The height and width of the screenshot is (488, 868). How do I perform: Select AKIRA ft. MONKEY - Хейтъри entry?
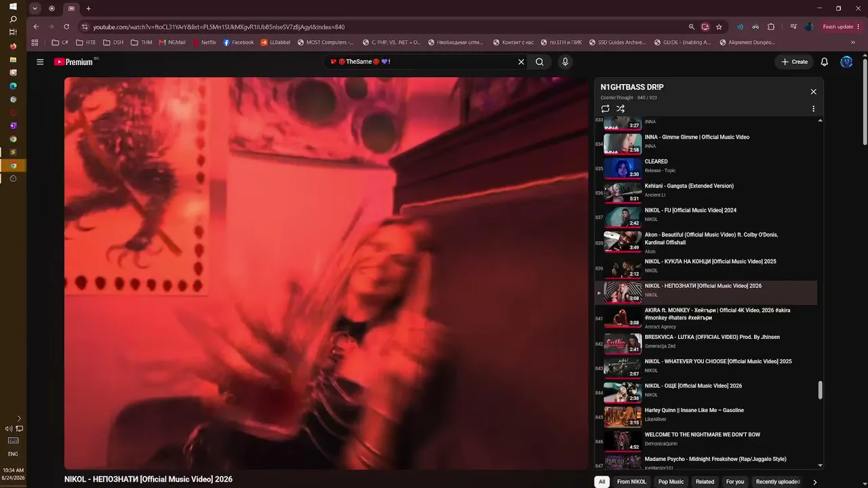[706, 318]
